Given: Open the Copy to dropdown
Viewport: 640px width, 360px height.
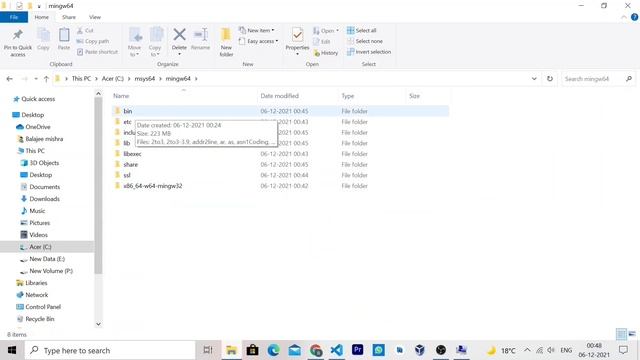Looking at the screenshot, I should [x=156, y=42].
